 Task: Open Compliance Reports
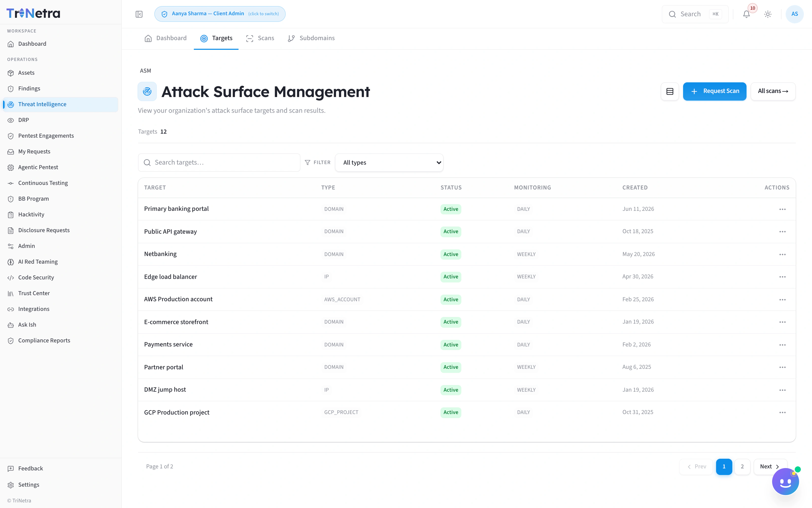pyautogui.click(x=60, y=341)
